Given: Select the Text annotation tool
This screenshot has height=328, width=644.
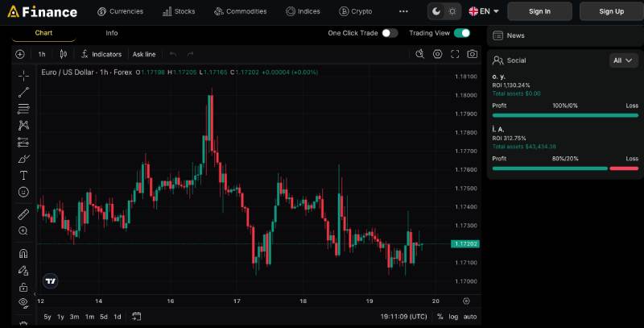Looking at the screenshot, I should tap(23, 175).
